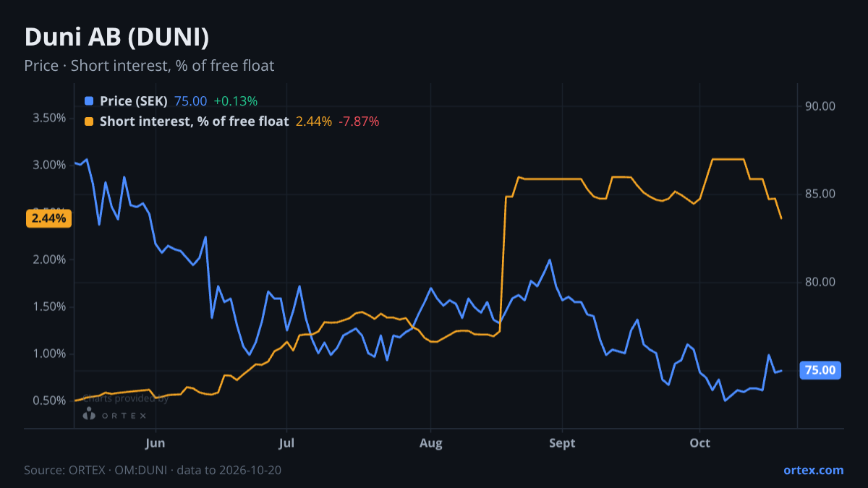
Task: Click the orange 2.44% axis value badge
Action: [x=49, y=218]
